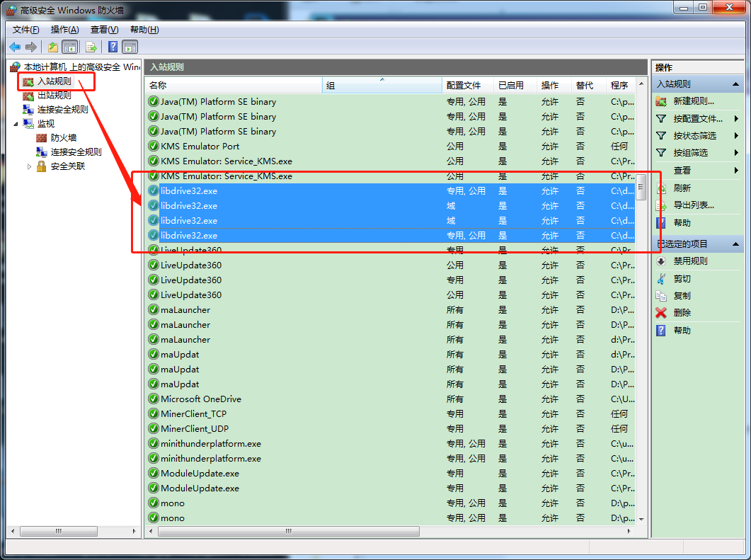This screenshot has height=560, width=751.
Task: Collapse the 已选定的项目 actions section
Action: [735, 244]
